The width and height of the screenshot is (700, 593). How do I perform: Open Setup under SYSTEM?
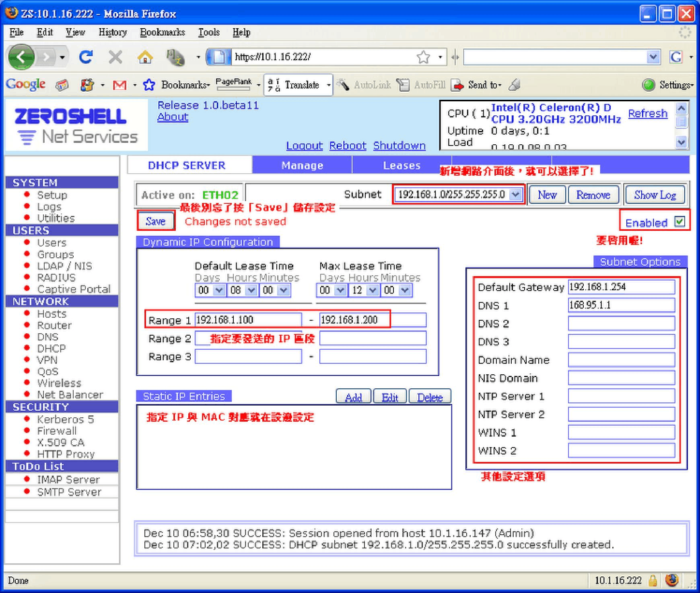point(52,195)
